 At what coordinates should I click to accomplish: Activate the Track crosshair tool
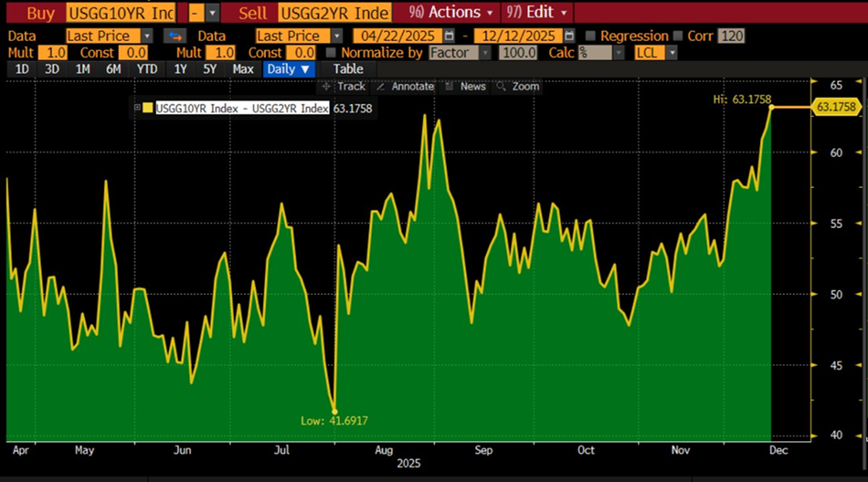point(344,86)
